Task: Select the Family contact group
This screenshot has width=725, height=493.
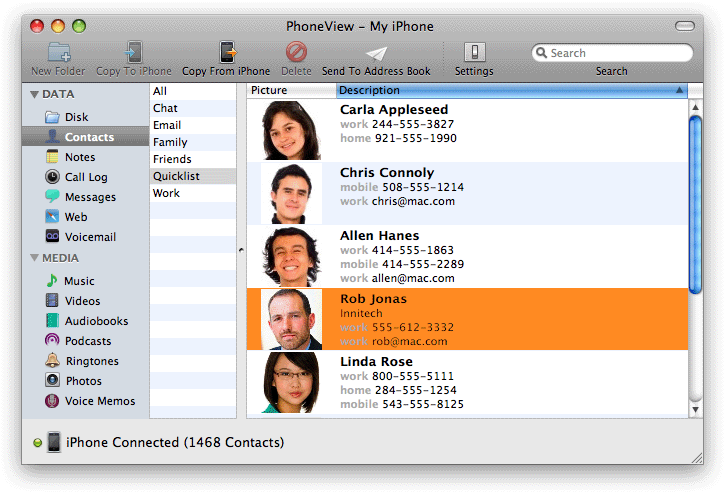Action: pos(170,142)
